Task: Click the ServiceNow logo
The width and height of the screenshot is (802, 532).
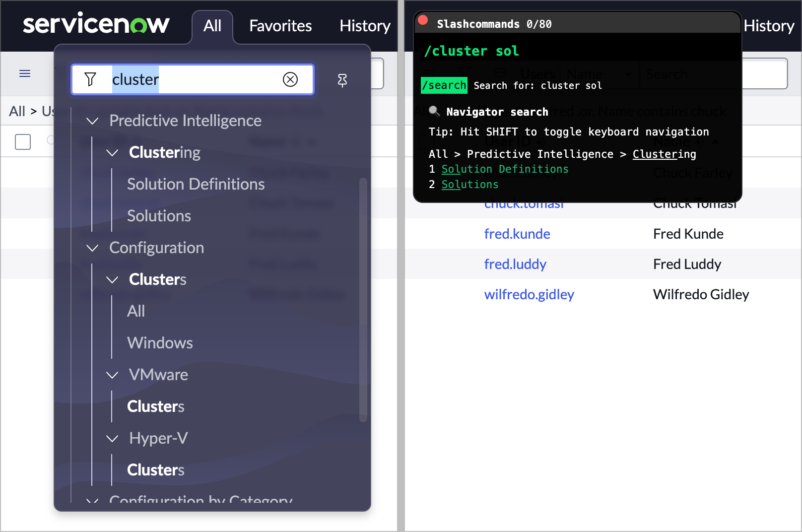Action: click(x=96, y=24)
